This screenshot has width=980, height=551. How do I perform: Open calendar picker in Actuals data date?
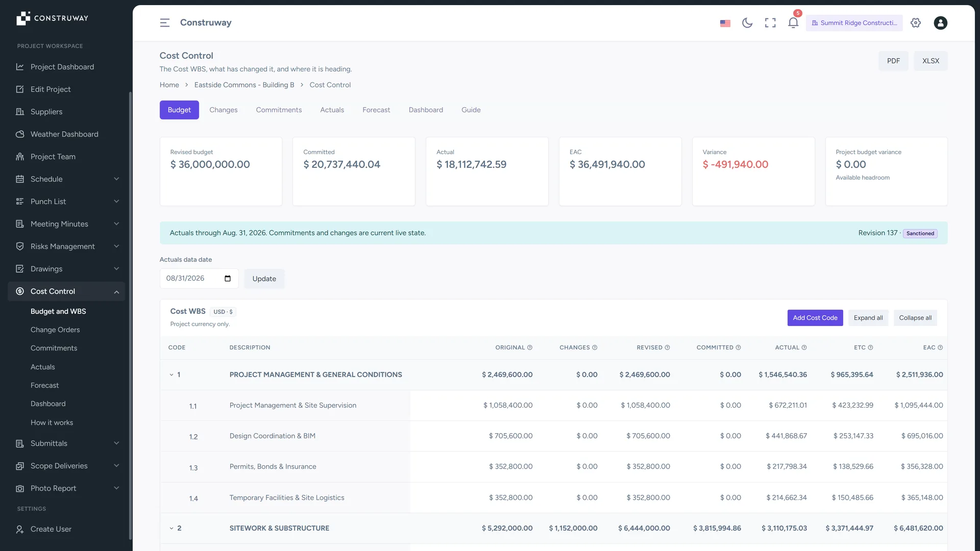click(228, 279)
